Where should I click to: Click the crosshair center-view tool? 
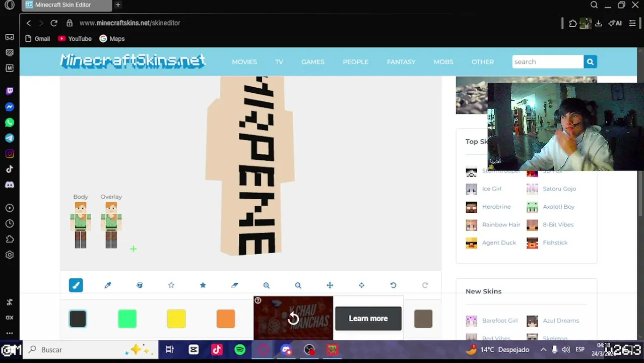pyautogui.click(x=362, y=285)
